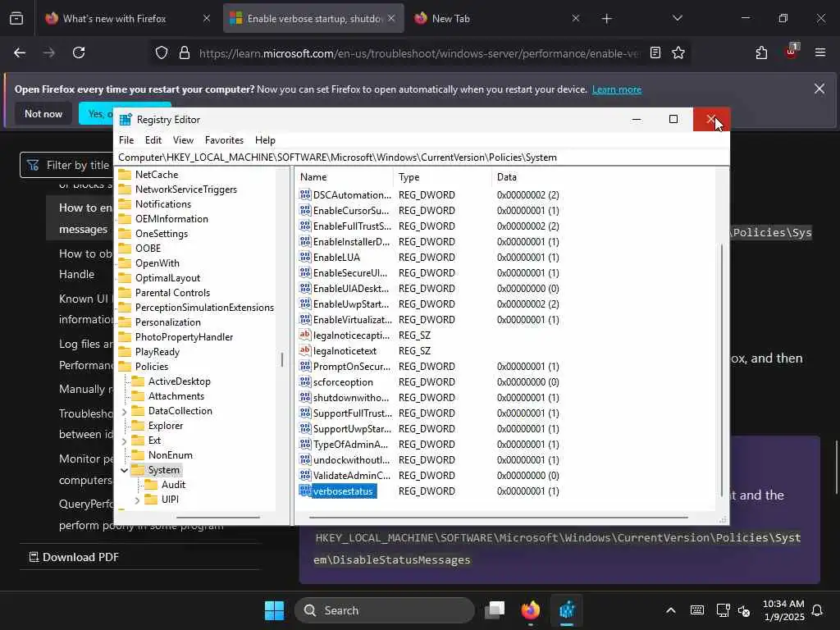
Task: Select the DSCAutomation value
Action: (352, 195)
